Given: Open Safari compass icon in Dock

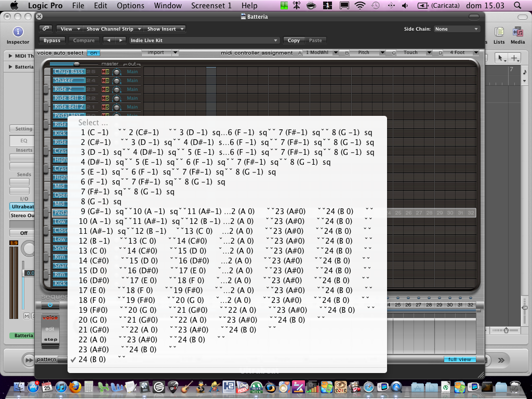Looking at the screenshot, I should click(x=368, y=387).
